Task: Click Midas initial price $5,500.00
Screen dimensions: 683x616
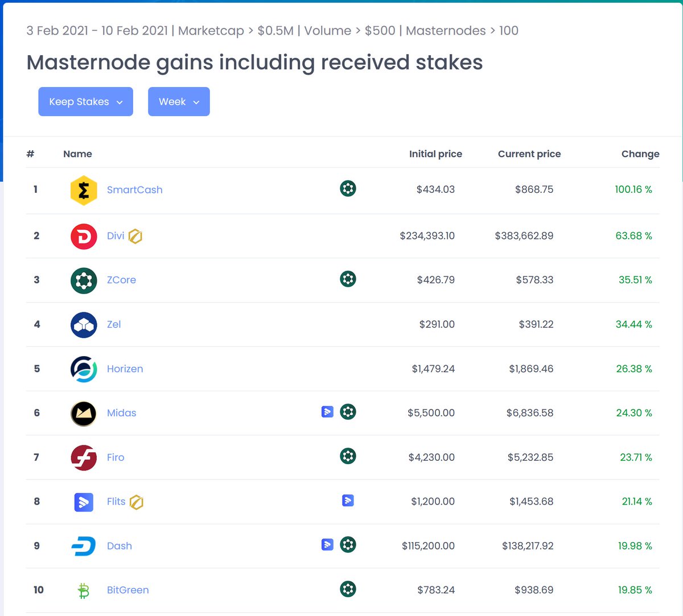Action: (431, 414)
